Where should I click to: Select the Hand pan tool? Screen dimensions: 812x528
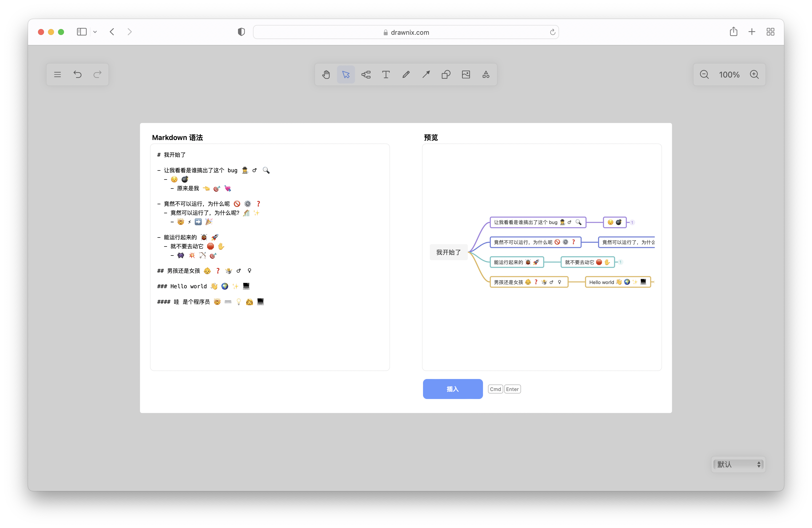(326, 74)
